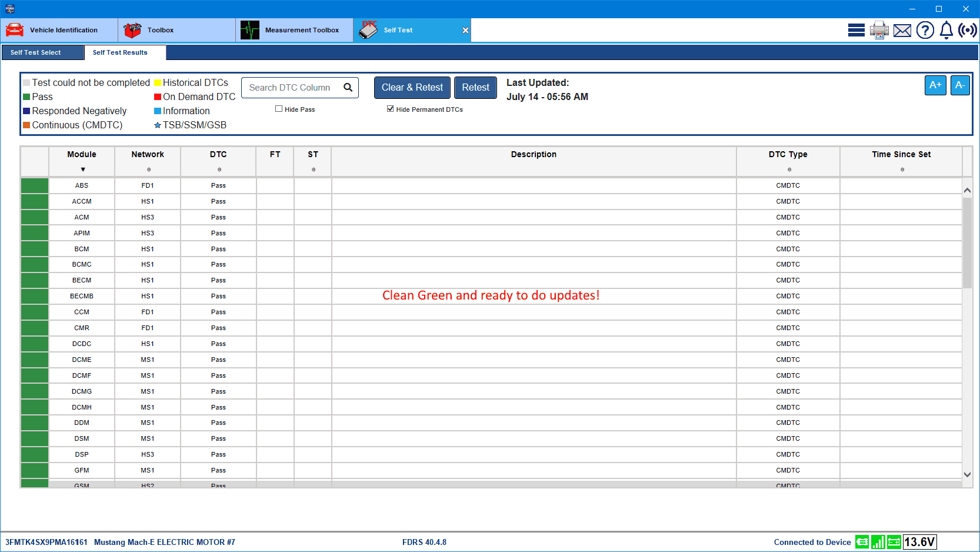Uncheck the Hide Permanent DTCs checkbox
Image resolution: width=980 pixels, height=552 pixels.
point(390,109)
